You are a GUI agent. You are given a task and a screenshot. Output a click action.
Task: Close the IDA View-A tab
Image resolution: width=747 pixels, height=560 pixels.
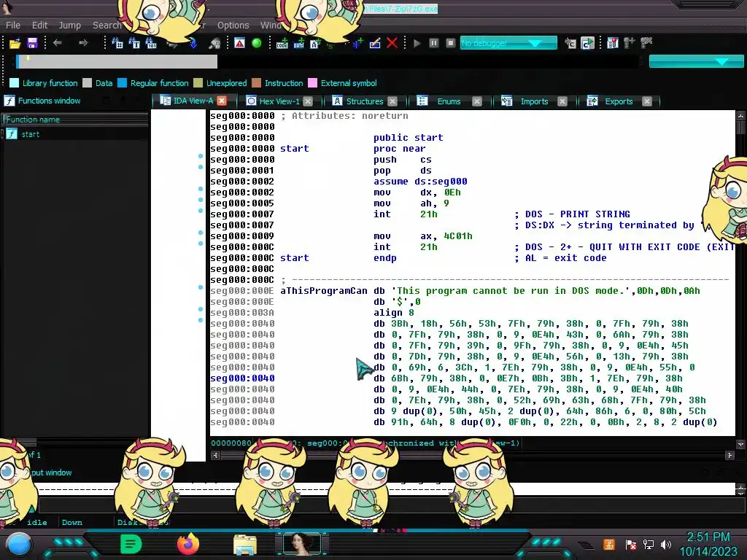(x=222, y=101)
